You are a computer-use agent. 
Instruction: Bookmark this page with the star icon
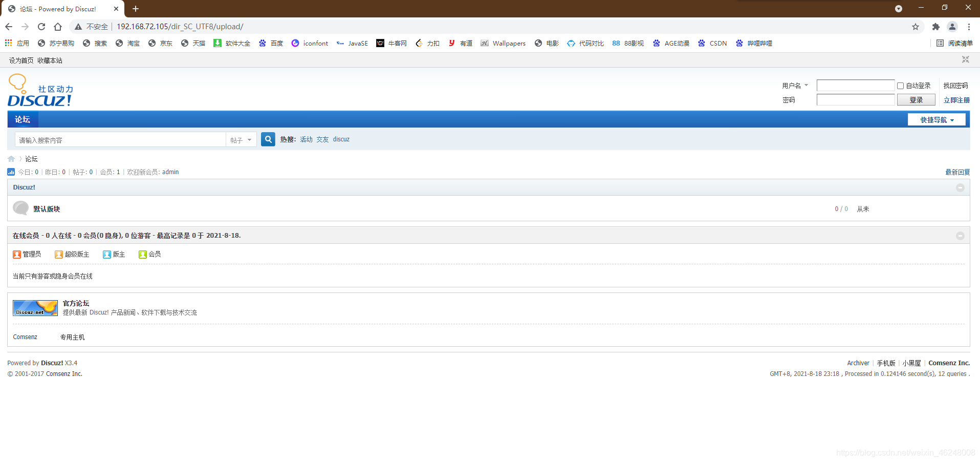tap(916, 27)
